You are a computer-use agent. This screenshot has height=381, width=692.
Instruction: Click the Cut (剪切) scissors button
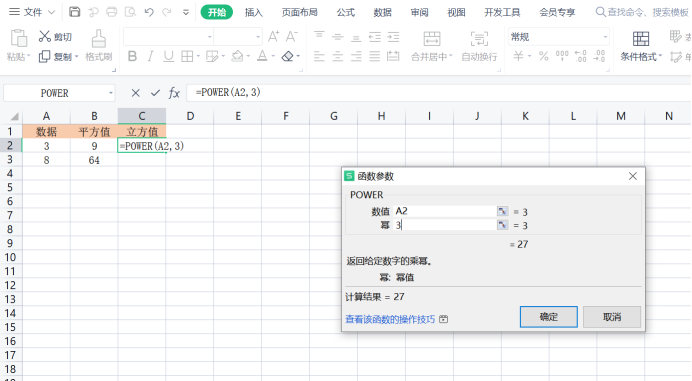click(55, 37)
